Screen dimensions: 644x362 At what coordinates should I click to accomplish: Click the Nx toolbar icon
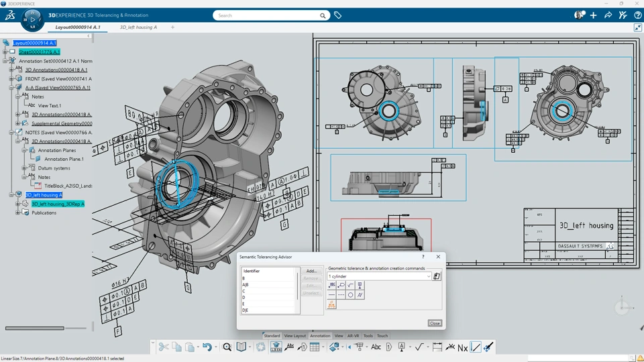[x=462, y=347]
